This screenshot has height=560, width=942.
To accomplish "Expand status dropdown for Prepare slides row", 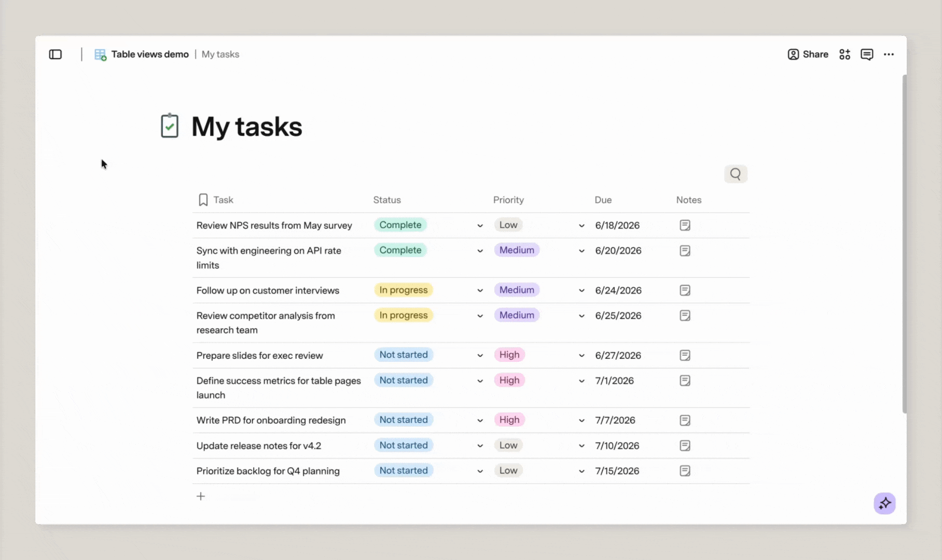I will [x=480, y=356].
